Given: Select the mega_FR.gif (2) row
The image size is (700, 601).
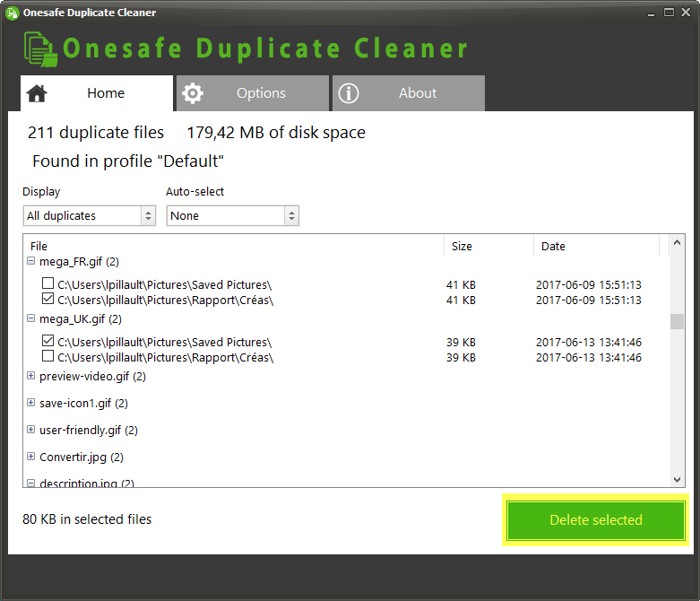Looking at the screenshot, I should [79, 262].
